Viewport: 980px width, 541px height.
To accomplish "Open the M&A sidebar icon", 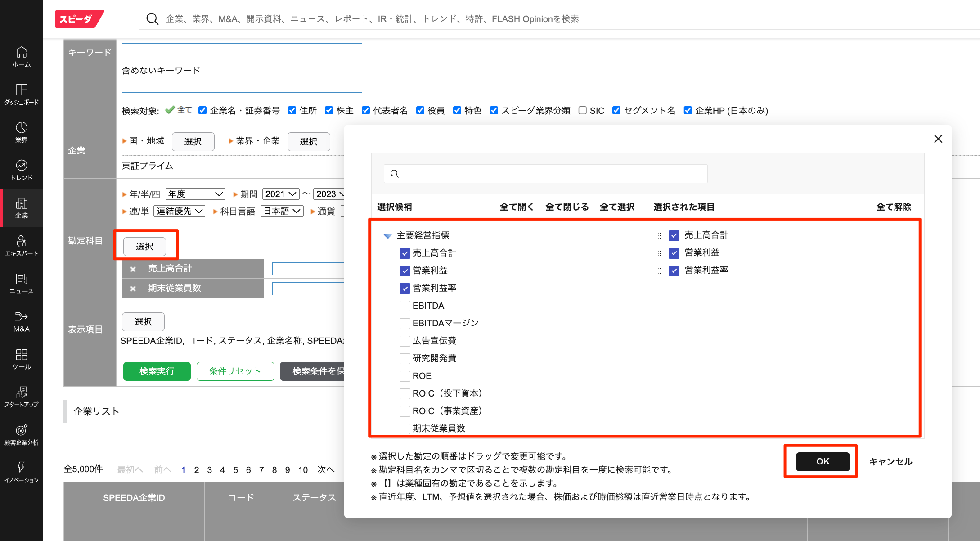I will tap(21, 321).
